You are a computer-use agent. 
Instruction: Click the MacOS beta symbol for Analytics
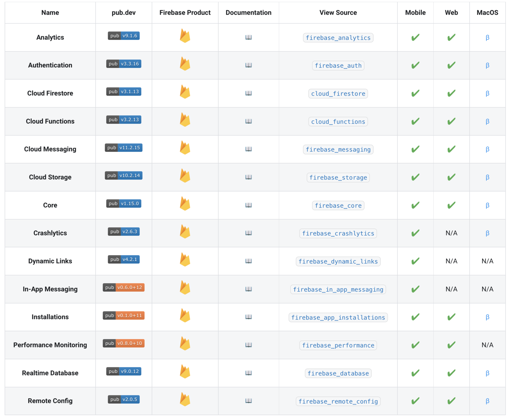[487, 38]
